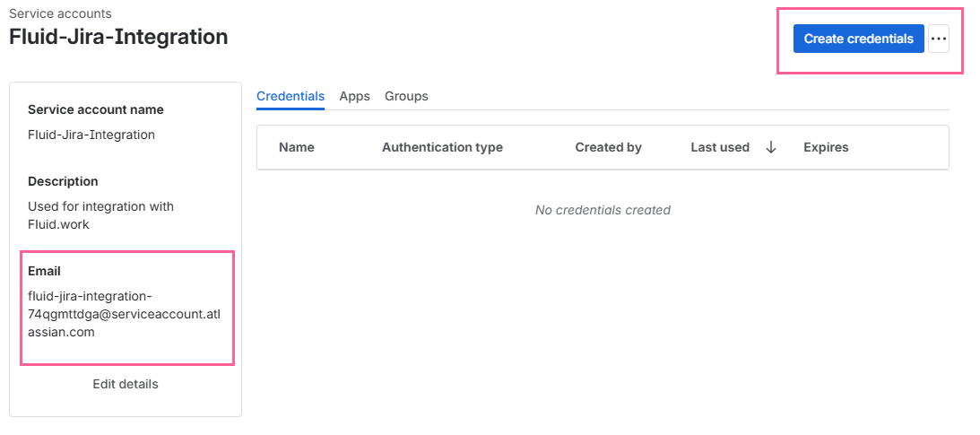
Task: Click the Authentication type column header
Action: [442, 147]
